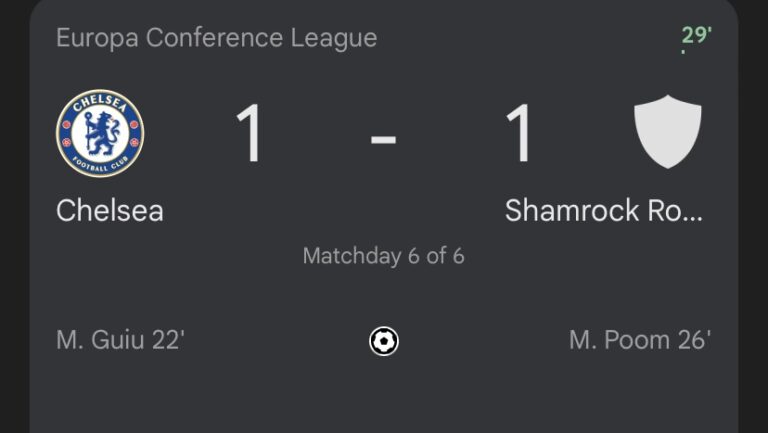Select goal scorer name M. Poom

pos(619,340)
